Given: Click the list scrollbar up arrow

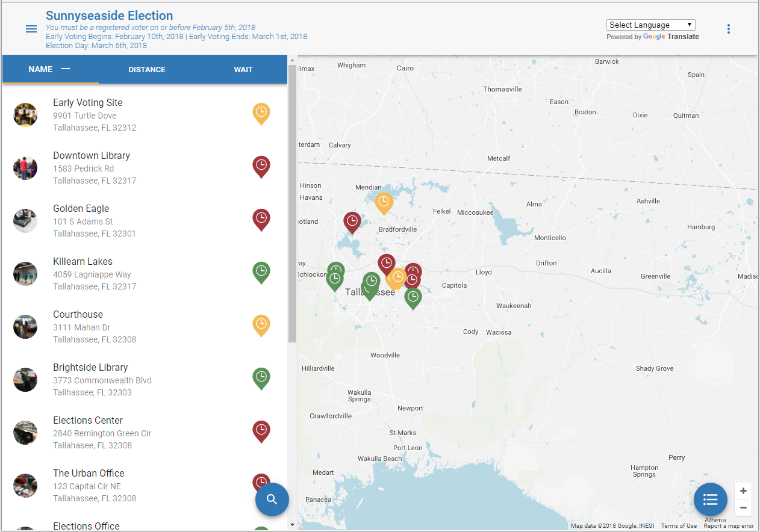Looking at the screenshot, I should [292, 60].
